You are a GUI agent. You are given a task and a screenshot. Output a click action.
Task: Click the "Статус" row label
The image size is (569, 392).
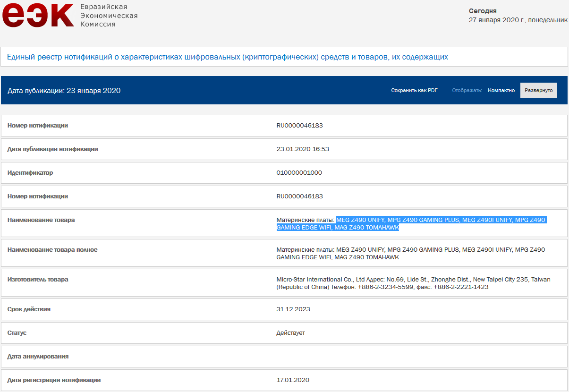coord(17,333)
